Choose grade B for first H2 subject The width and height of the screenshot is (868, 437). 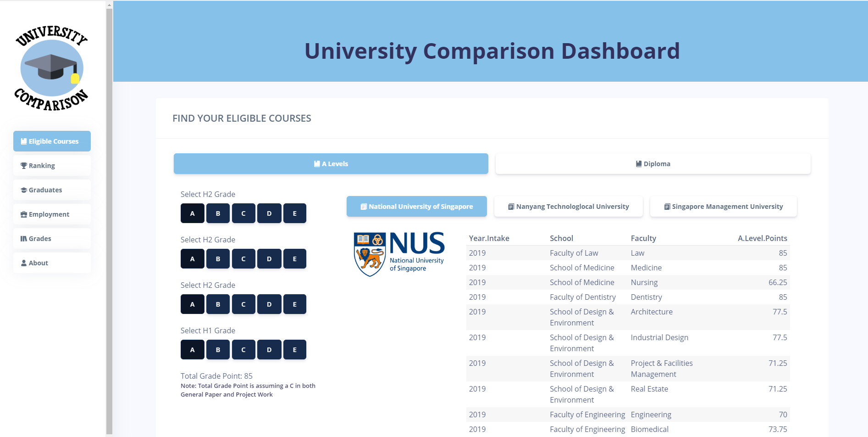[218, 213]
